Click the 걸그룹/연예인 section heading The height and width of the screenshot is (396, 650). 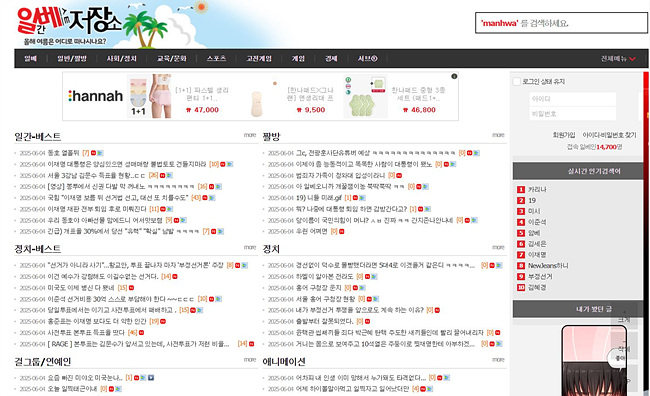pyautogui.click(x=43, y=362)
